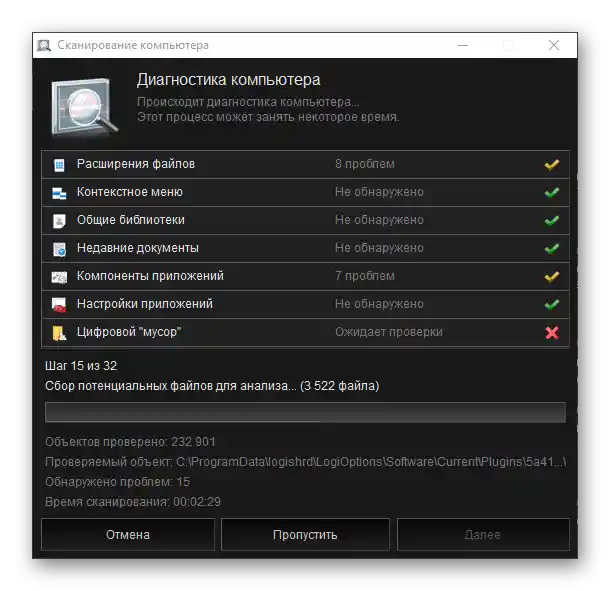Click the "8 проблем" status text
610x591 pixels.
365,164
